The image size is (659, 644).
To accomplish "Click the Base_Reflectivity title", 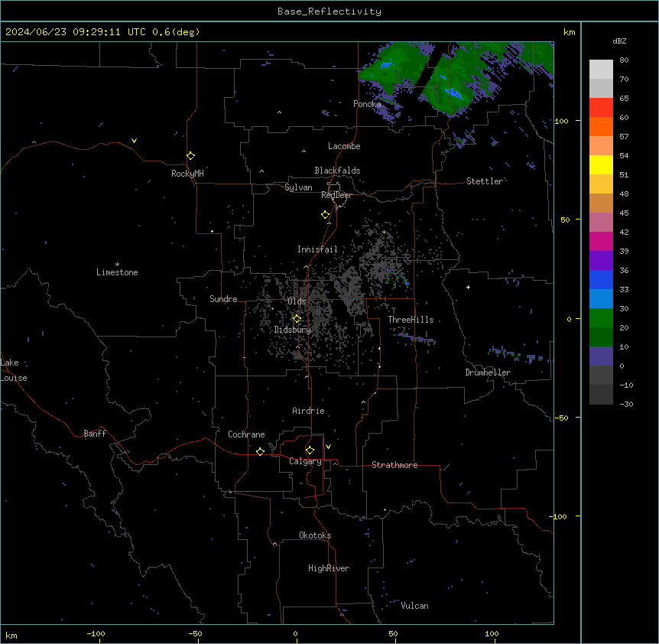I will click(x=329, y=11).
